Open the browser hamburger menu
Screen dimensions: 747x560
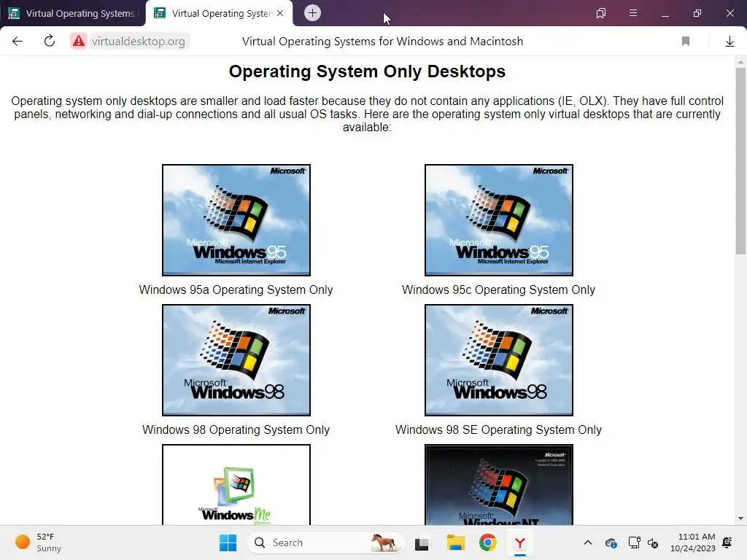coord(633,13)
